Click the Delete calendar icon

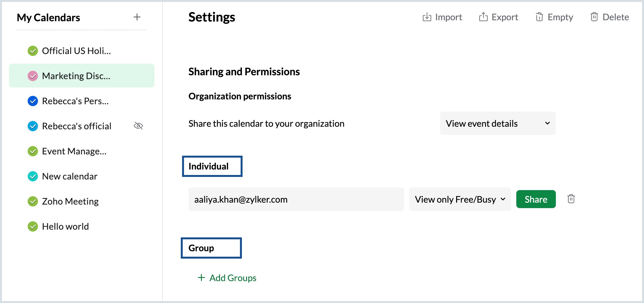tap(594, 17)
